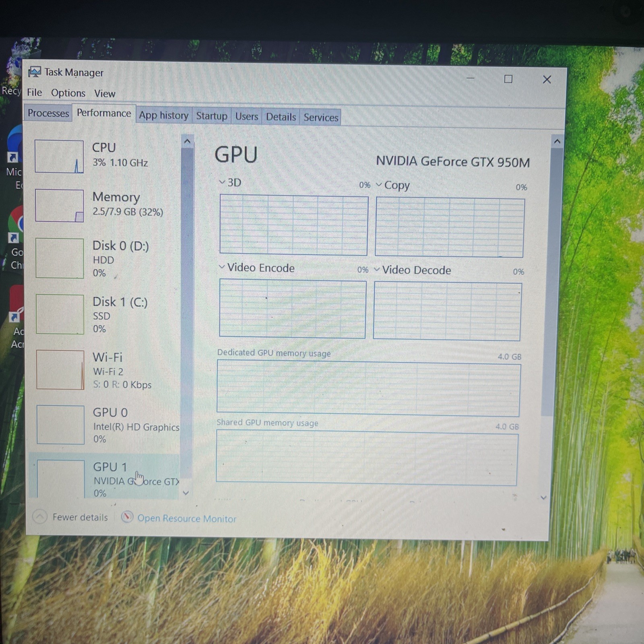Image resolution: width=644 pixels, height=644 pixels.
Task: Click sidebar list scroll down arrow
Action: (x=186, y=493)
